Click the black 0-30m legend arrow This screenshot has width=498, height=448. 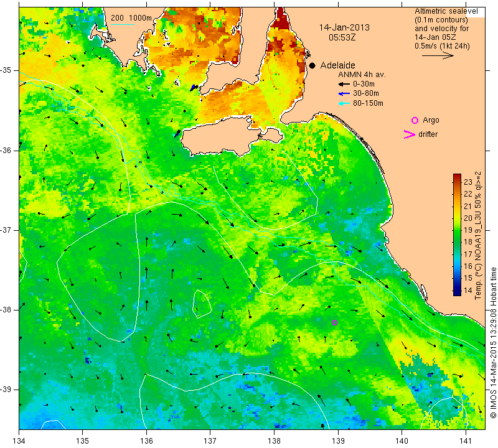[x=344, y=84]
